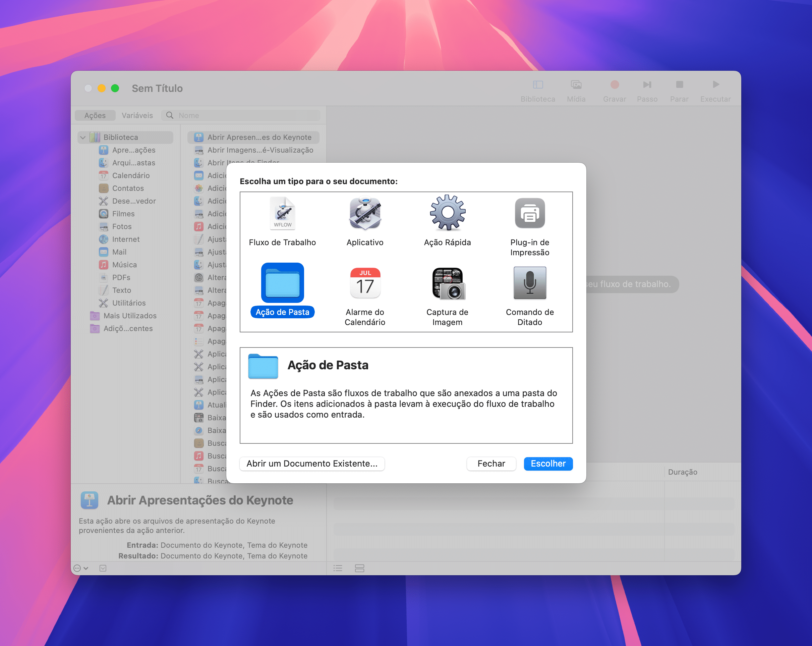The height and width of the screenshot is (646, 812).
Task: Show the variables split view icon
Action: tap(359, 569)
